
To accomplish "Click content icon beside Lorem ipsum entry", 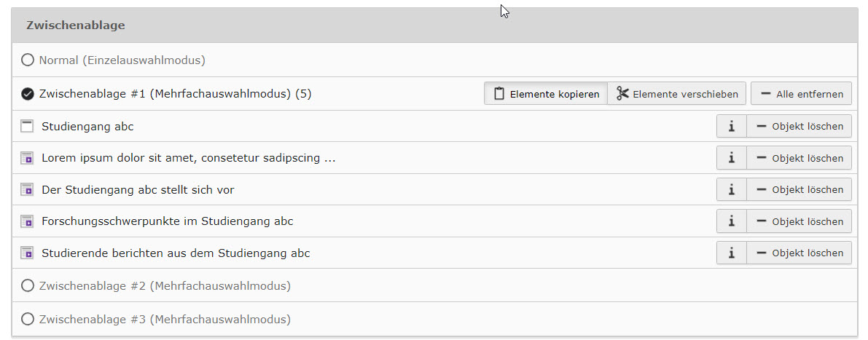I will point(28,158).
